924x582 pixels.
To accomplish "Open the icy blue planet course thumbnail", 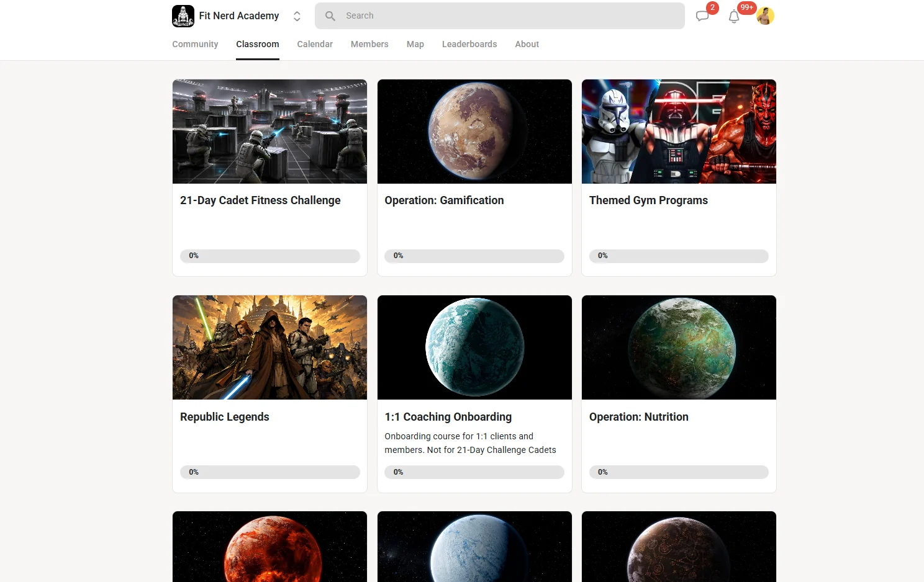I will click(474, 547).
